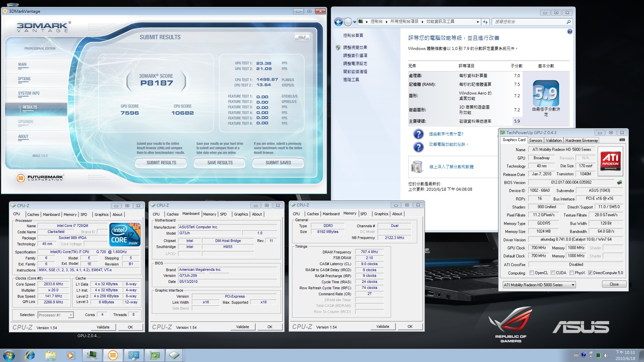Enable the PhysX checkbox in GPU-Z

(x=572, y=273)
